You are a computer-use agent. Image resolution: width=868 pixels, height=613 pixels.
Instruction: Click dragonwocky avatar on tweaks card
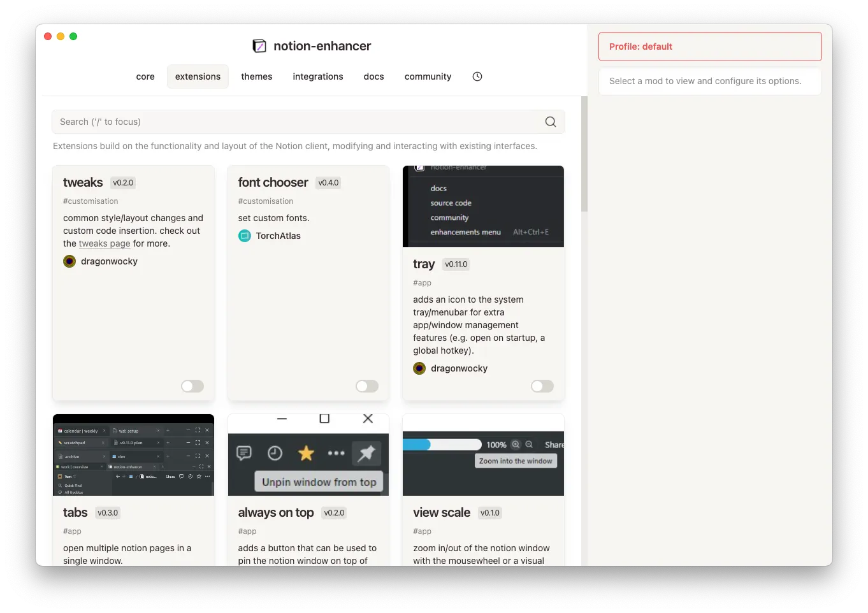click(x=69, y=261)
